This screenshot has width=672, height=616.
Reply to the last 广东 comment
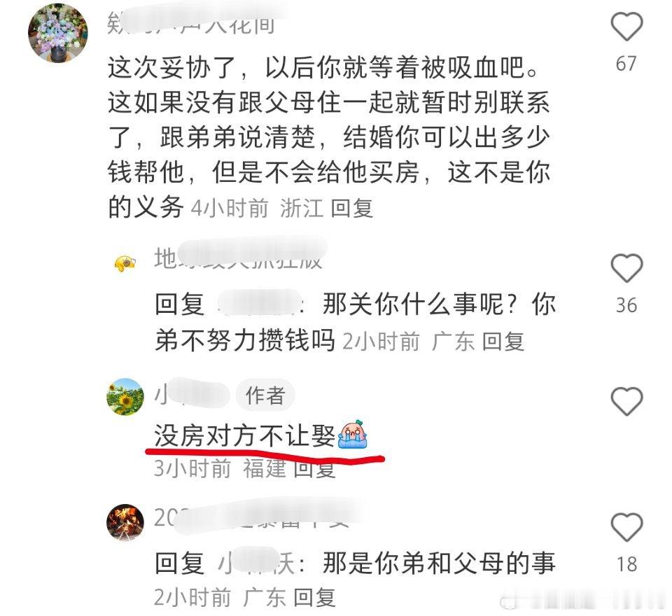314,596
